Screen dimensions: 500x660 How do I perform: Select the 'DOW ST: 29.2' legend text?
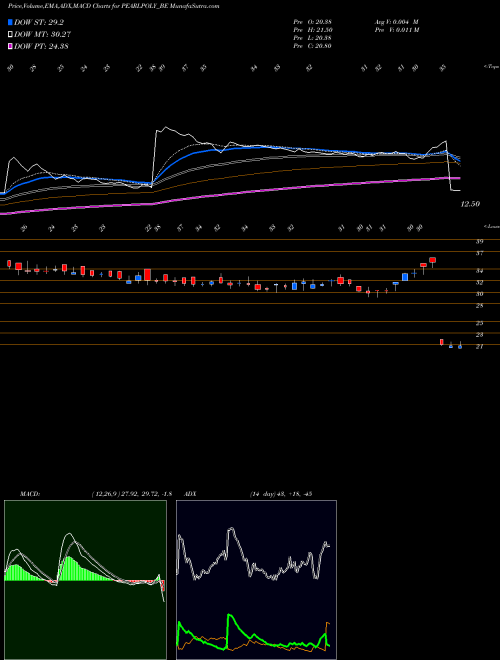39,22
